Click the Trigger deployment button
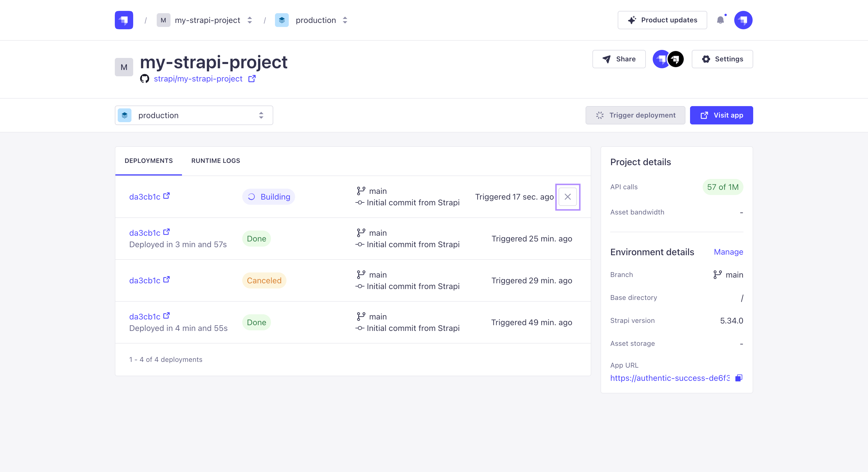 pyautogui.click(x=635, y=116)
